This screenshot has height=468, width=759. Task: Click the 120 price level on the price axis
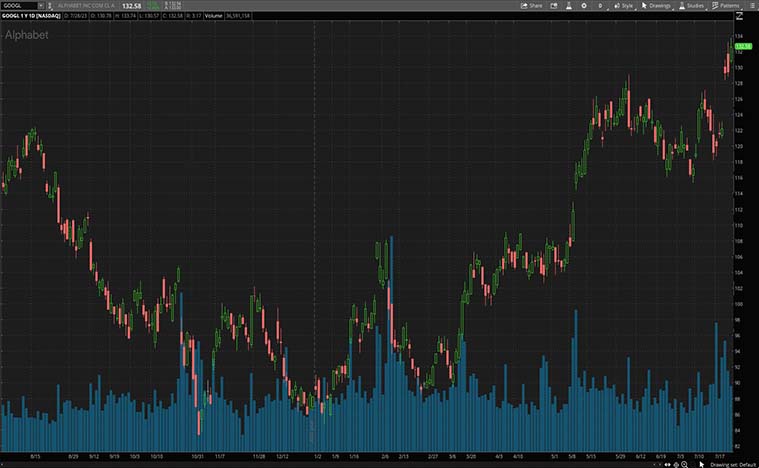(x=739, y=146)
